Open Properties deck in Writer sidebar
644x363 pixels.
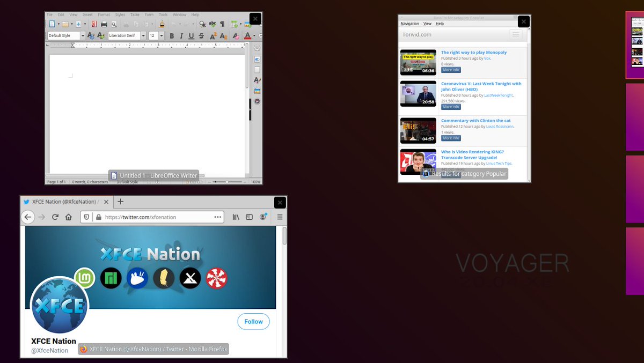pyautogui.click(x=257, y=59)
